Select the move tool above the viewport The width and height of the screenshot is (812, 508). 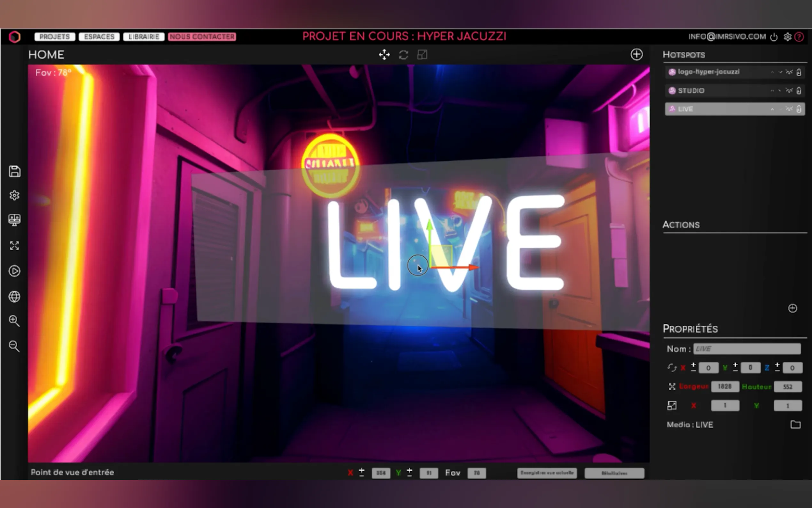[384, 55]
